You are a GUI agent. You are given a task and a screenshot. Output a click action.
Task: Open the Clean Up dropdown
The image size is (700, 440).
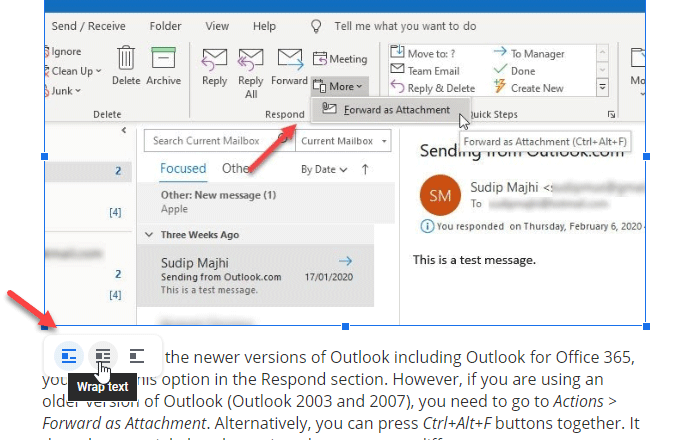pos(73,71)
